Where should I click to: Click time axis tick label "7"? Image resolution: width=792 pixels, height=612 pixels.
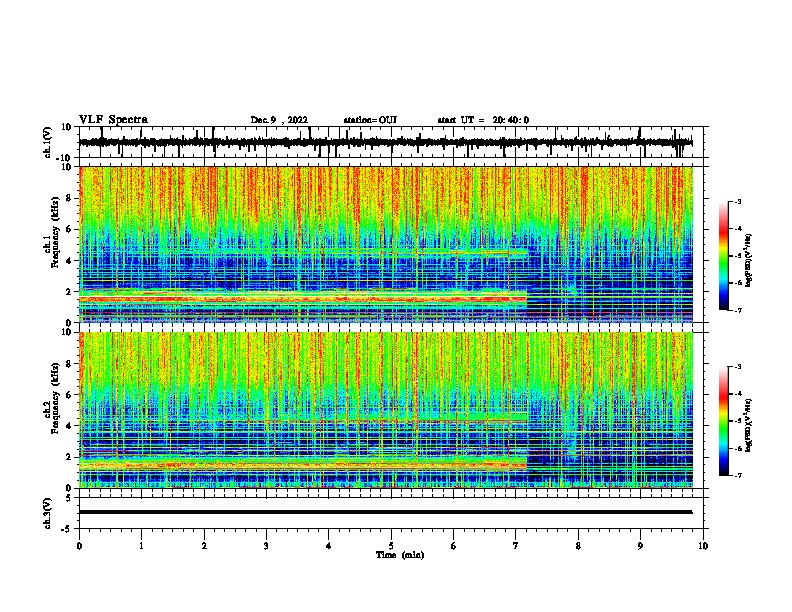[516, 546]
